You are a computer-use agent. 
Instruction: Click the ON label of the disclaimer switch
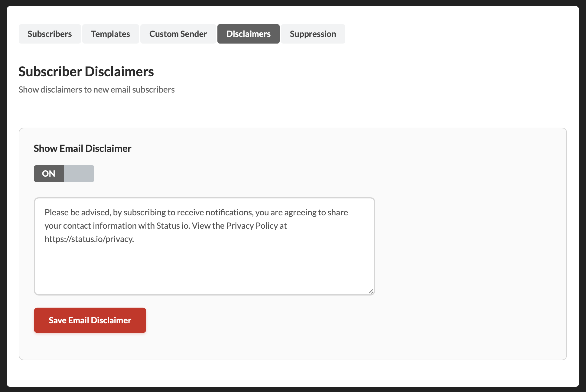(49, 174)
